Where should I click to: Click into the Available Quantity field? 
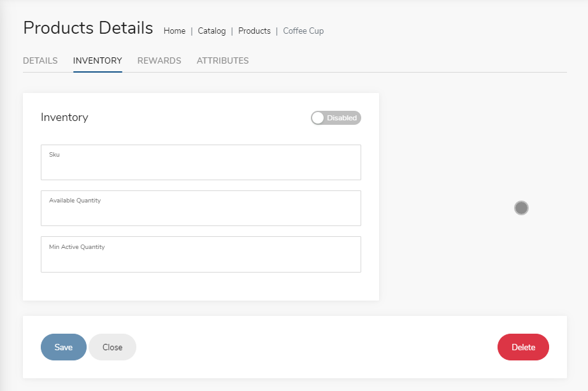(x=201, y=208)
